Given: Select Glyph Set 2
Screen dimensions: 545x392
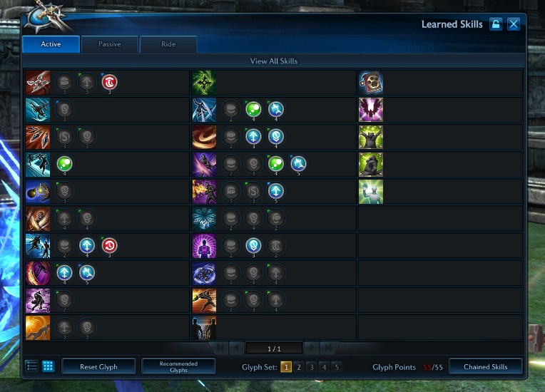Looking at the screenshot, I should pos(299,367).
